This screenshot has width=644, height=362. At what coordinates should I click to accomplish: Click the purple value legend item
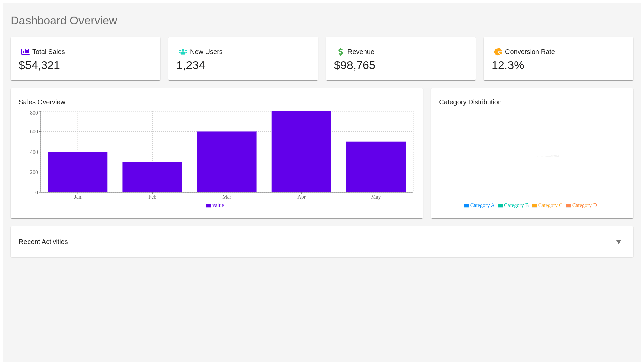215,205
